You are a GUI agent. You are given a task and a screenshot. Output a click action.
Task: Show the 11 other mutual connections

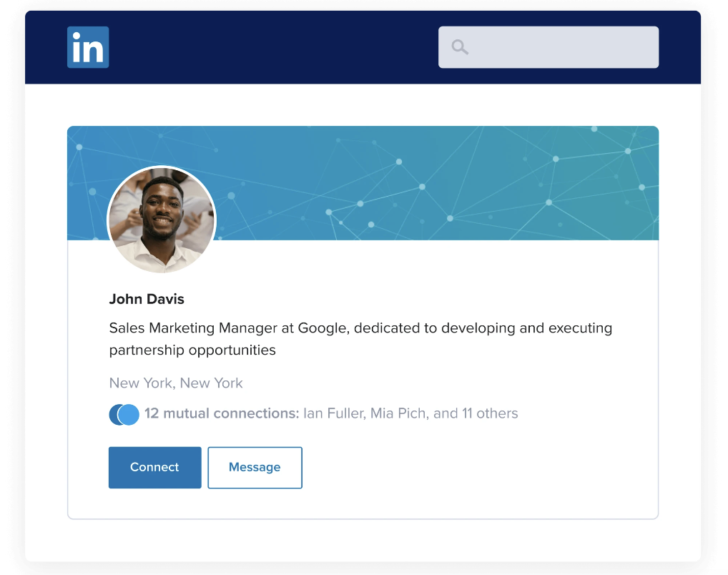tap(488, 413)
